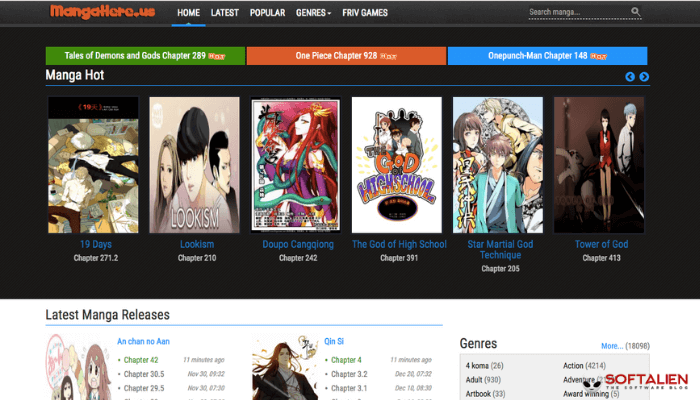Open An chan no Aan Chapter 30.5

144,374
